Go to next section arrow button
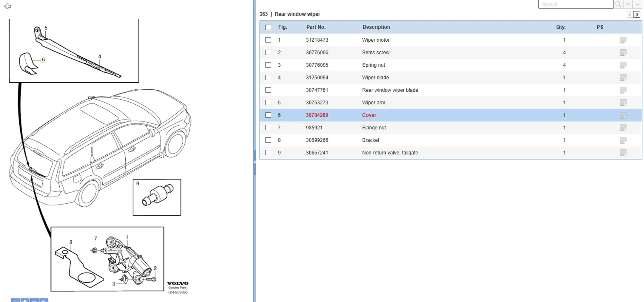Viewport: 644px width, 302px height. coord(637,14)
